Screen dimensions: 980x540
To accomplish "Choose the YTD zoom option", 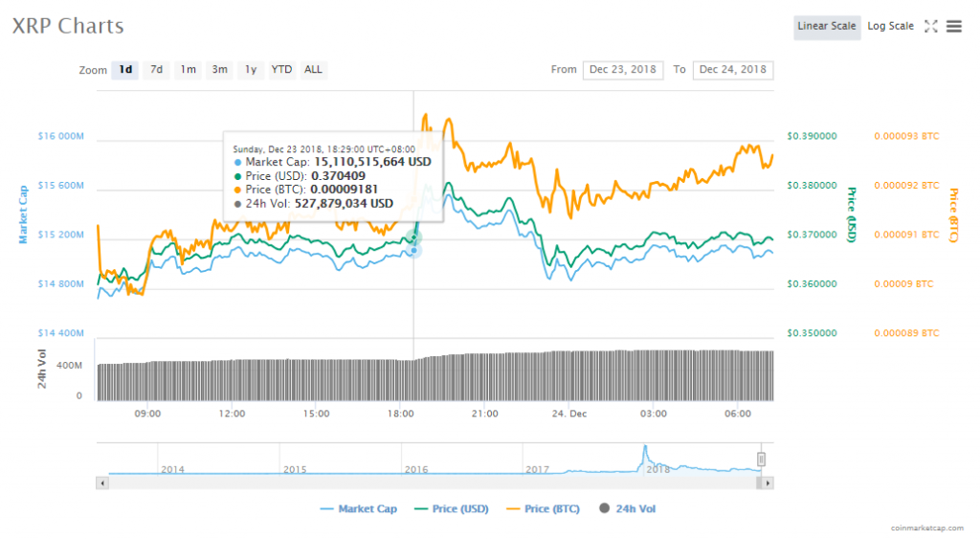I will coord(281,70).
